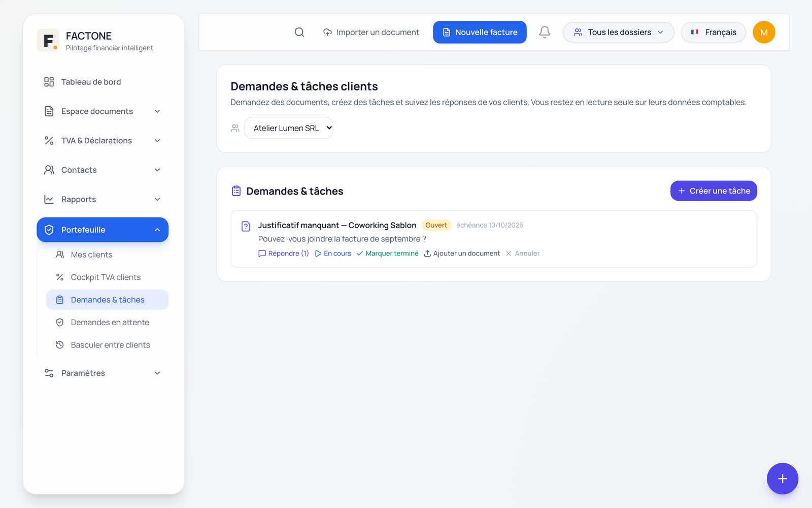
Task: Click the Justificatif manquant — Coworking Sablon title
Action: click(337, 225)
